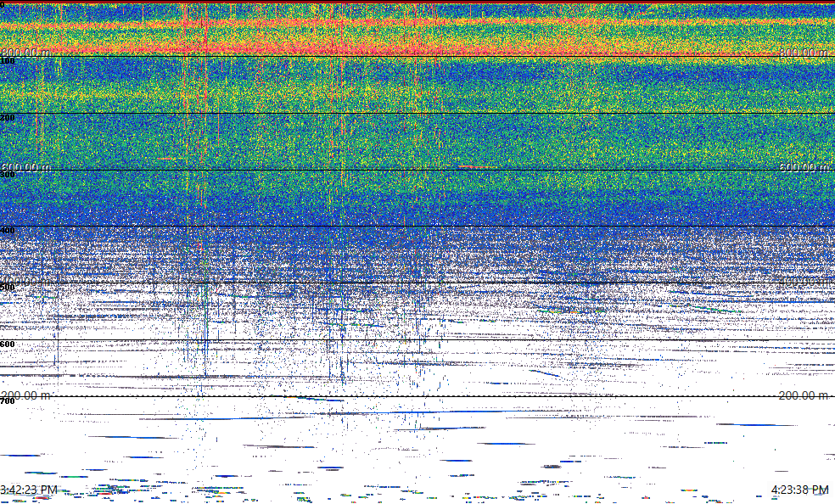The image size is (835, 504).
Task: Click the 4:23:38 PM end time label
Action: click(x=800, y=490)
